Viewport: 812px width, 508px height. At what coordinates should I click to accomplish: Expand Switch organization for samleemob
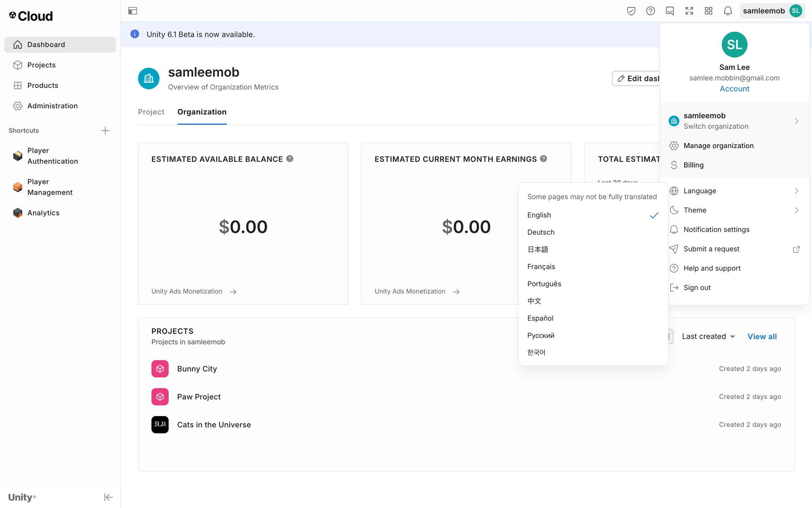(734, 121)
